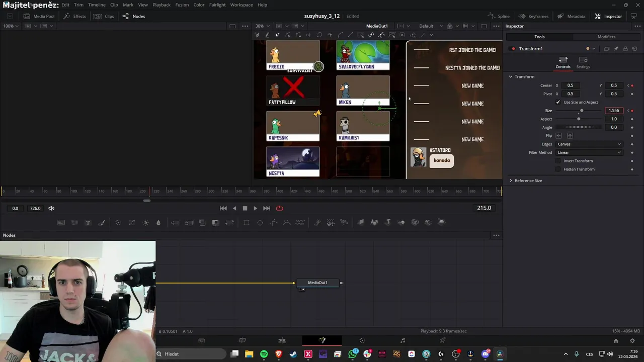The width and height of the screenshot is (644, 362).
Task: Flip the image vertically
Action: 570,136
